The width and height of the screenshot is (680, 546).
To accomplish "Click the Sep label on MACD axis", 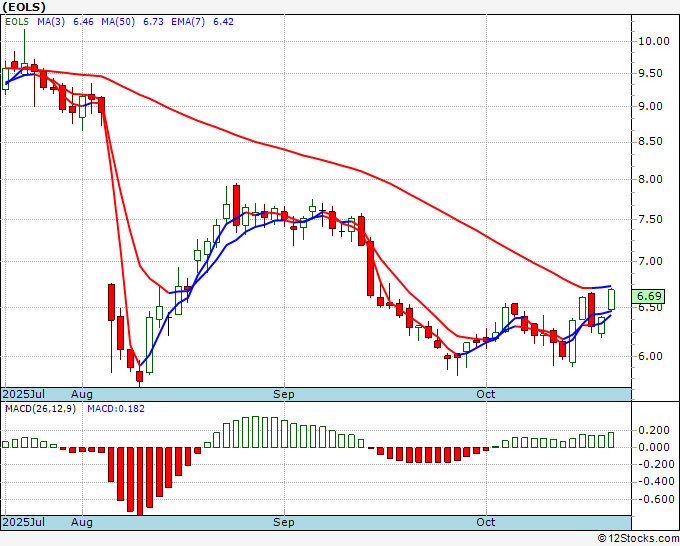I will pos(284,522).
